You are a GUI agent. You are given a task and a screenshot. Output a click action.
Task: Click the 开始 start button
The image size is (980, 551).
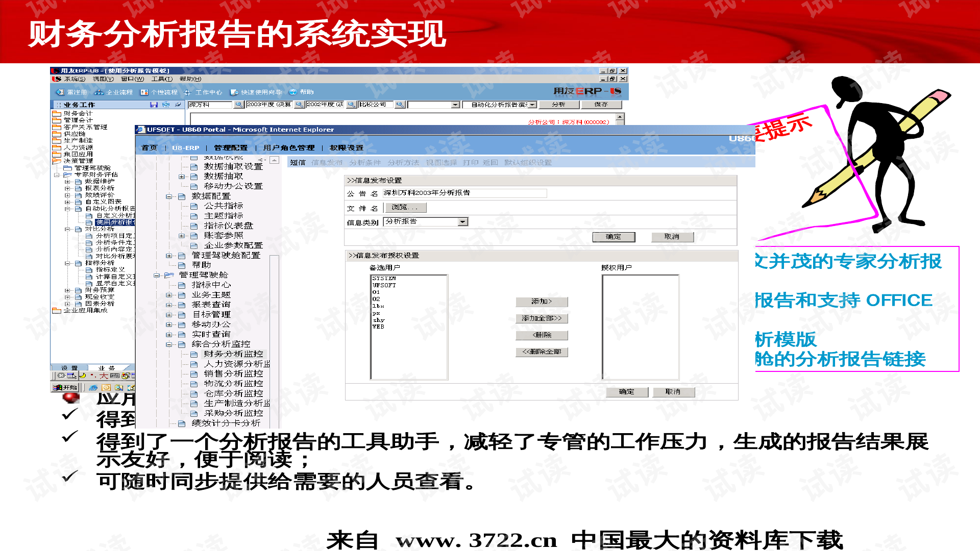point(65,388)
